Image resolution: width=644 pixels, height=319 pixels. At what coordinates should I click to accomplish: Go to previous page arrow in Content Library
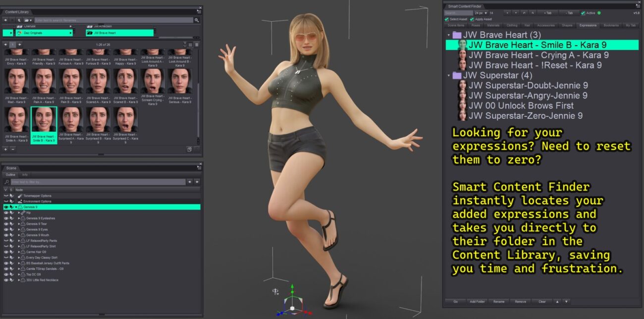5,45
